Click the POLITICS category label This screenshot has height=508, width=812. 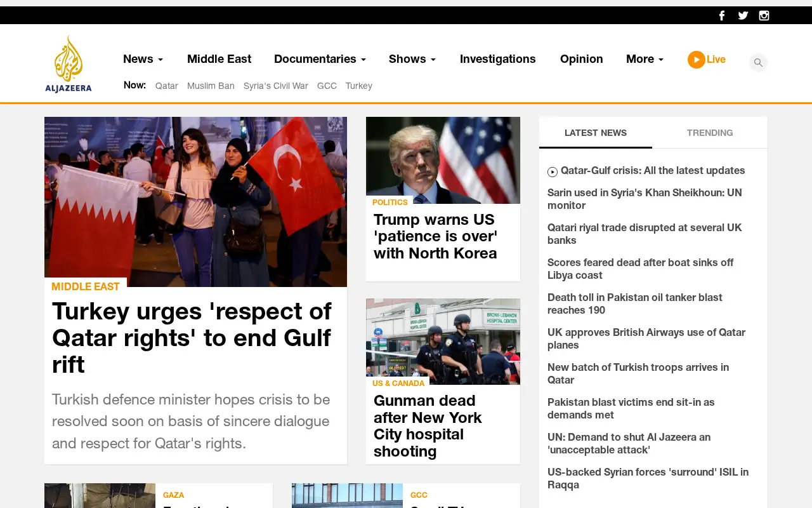tap(390, 203)
